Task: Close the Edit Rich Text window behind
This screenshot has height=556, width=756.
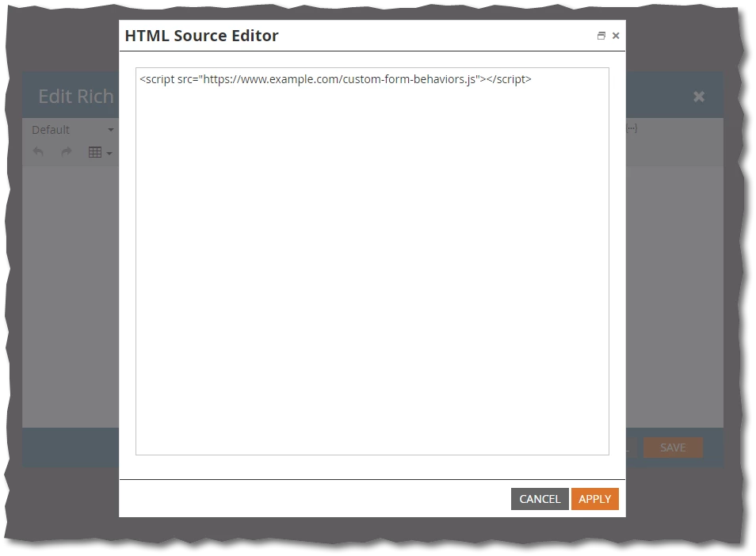Action: [699, 97]
